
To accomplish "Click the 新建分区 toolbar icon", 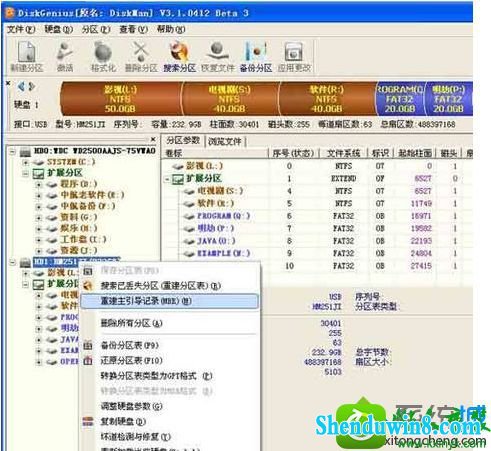I will click(27, 56).
